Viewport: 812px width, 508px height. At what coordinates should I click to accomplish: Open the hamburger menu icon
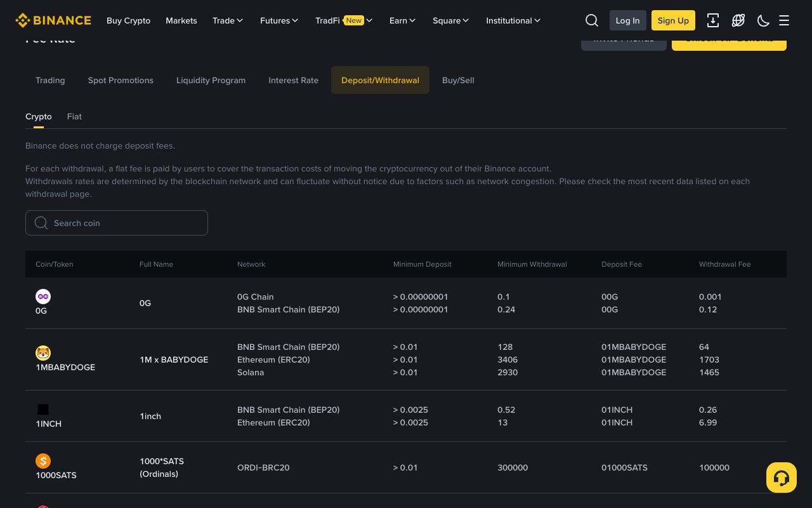[784, 20]
